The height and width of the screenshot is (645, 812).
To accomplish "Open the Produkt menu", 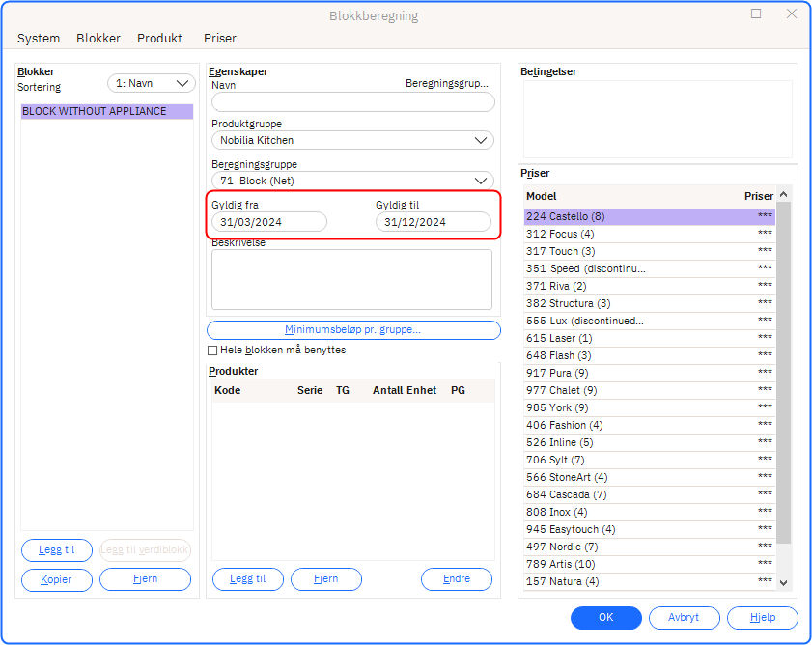I will 159,39.
